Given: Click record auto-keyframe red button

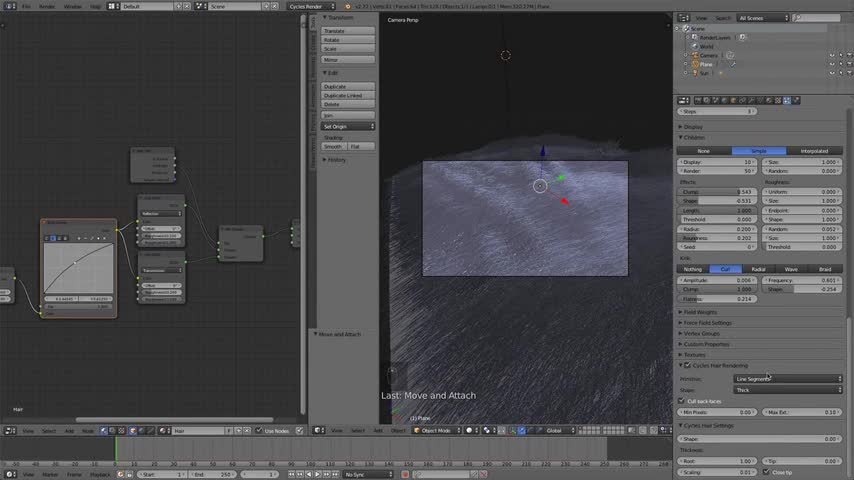Looking at the screenshot, I should pyautogui.click(x=405, y=475).
